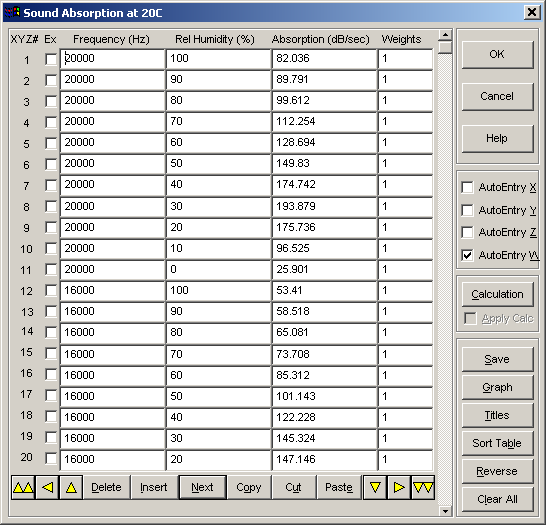Click the single yellow up arrow icon
The image size is (546, 525).
[71, 487]
